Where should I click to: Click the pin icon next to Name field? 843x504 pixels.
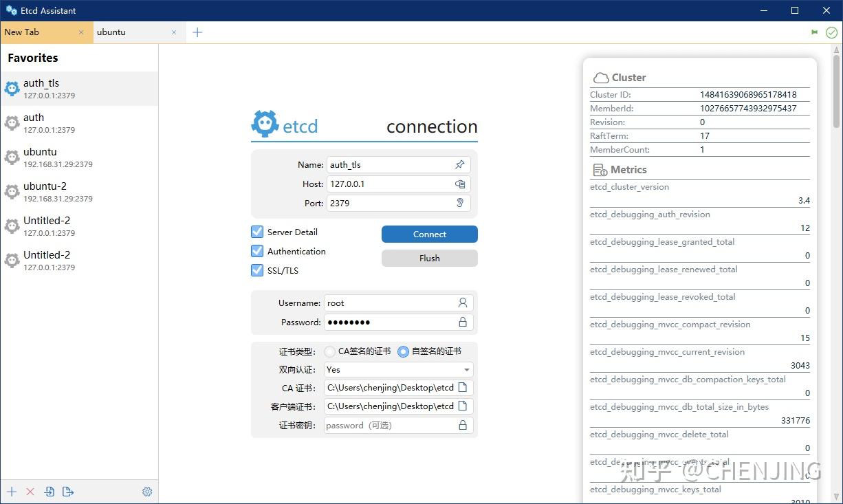(x=459, y=164)
